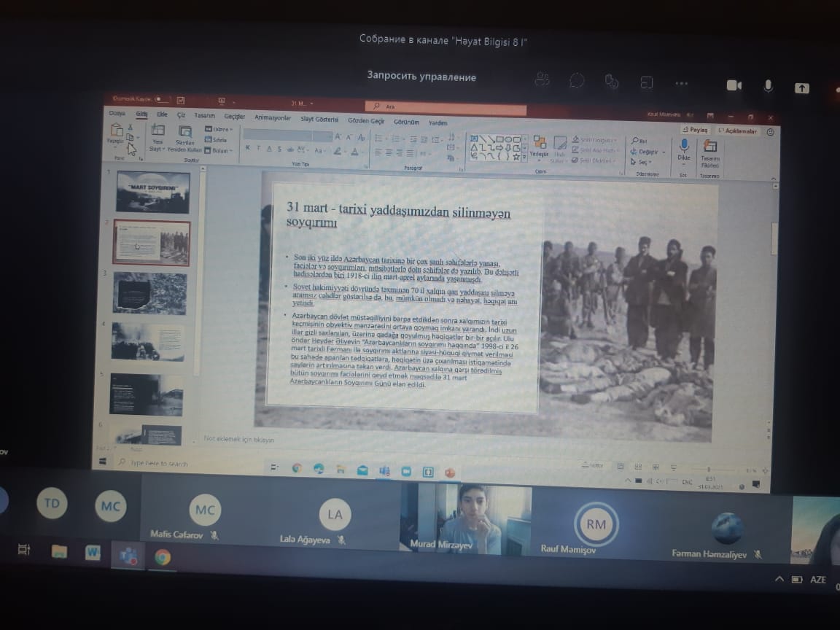Center the paragraph text

point(389,152)
